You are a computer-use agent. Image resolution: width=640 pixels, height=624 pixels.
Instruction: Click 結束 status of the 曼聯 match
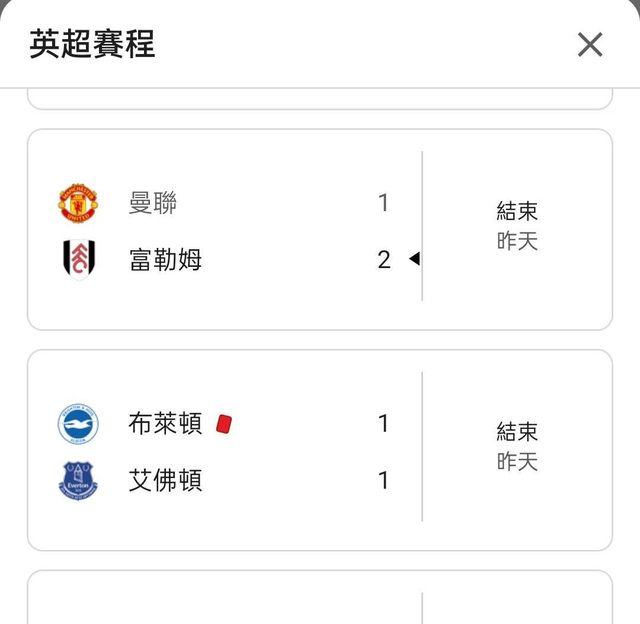point(517,211)
